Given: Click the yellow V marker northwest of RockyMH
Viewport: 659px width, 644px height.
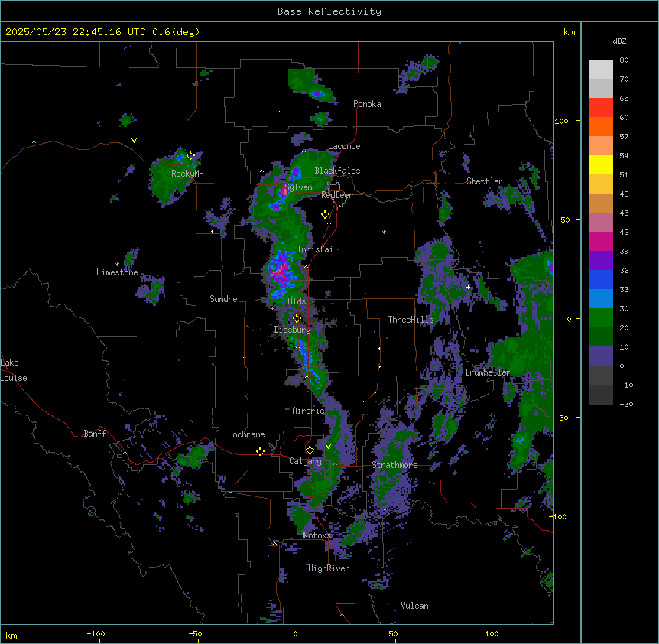Looking at the screenshot, I should pyautogui.click(x=134, y=141).
